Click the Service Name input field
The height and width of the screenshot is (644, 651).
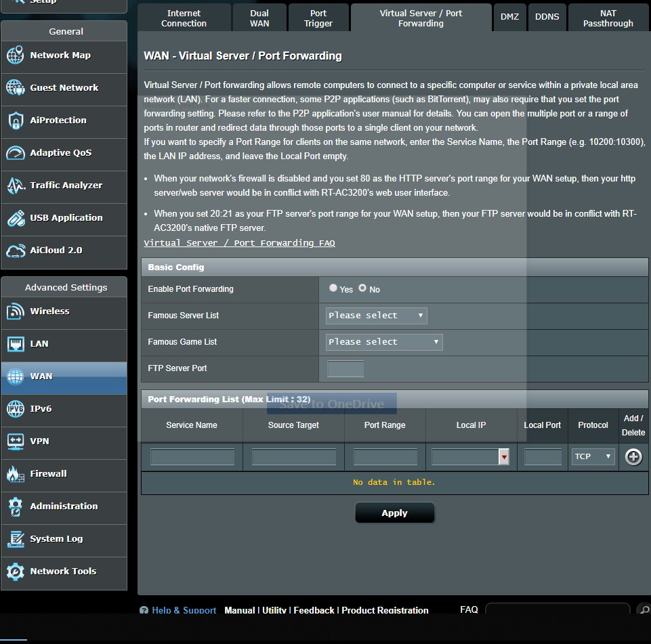coord(192,457)
